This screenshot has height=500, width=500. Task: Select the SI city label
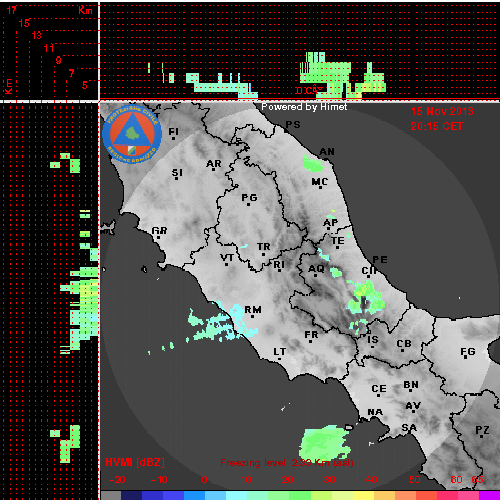coord(177,173)
